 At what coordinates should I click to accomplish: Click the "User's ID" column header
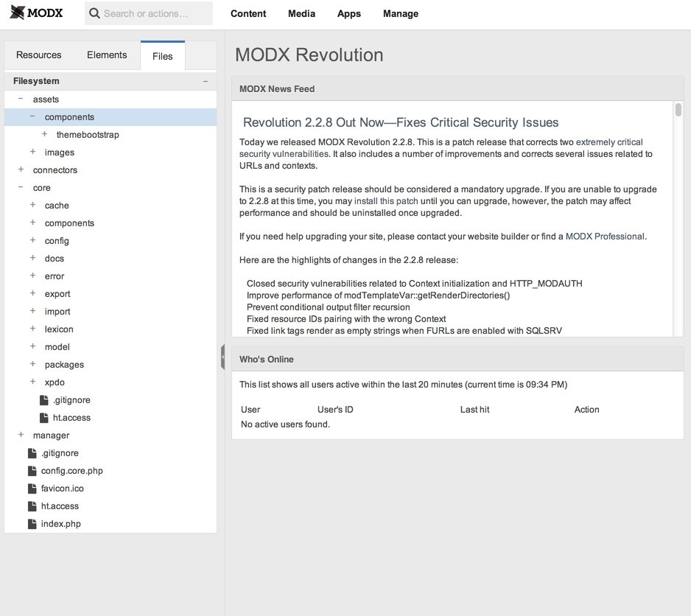point(335,409)
